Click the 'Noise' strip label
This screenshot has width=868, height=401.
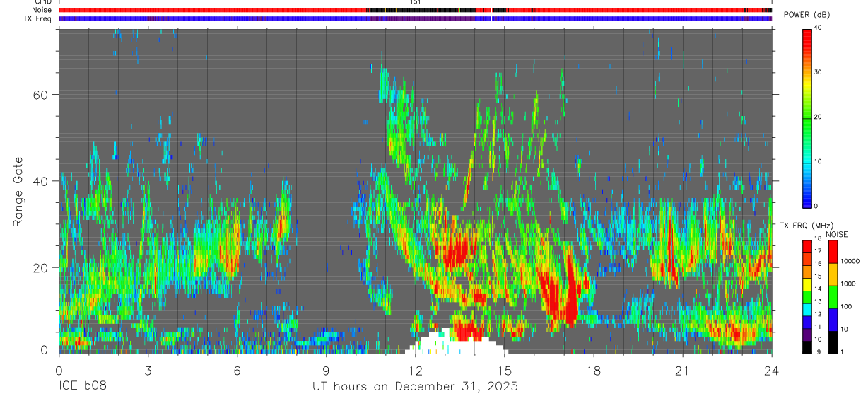(41, 10)
